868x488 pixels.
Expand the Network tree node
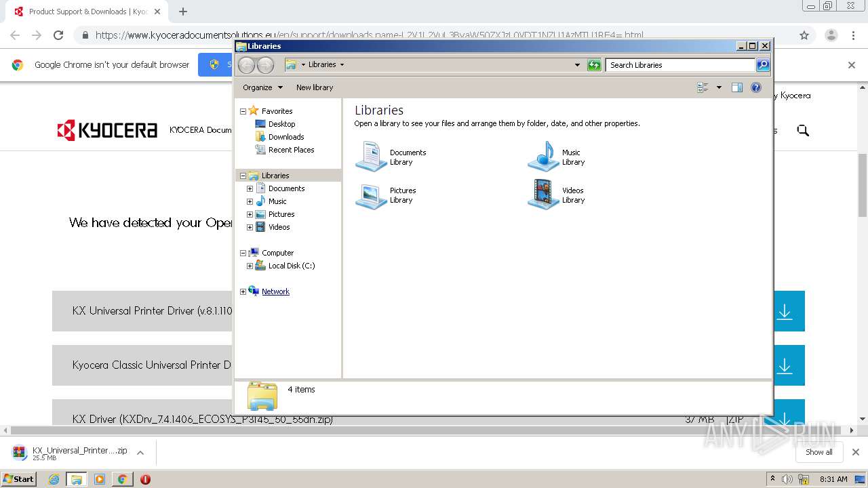pyautogui.click(x=243, y=291)
